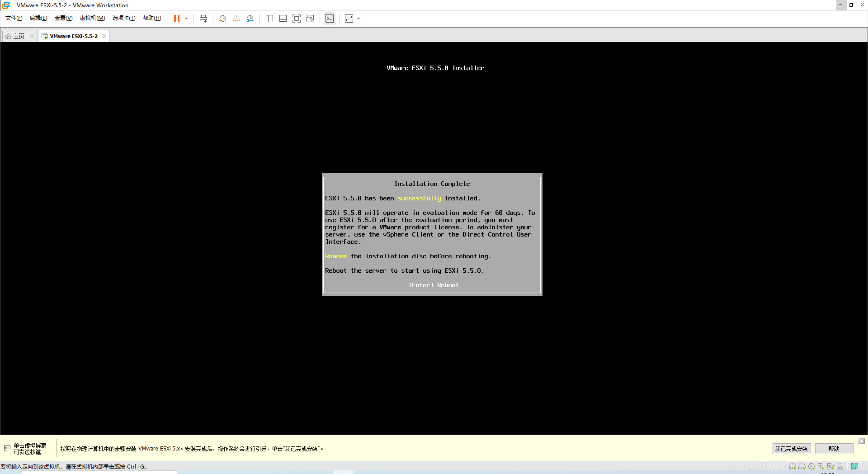The width and height of the screenshot is (868, 474).
Task: Click the Send Ctrl+Alt+Del toolbar icon
Action: [x=203, y=19]
